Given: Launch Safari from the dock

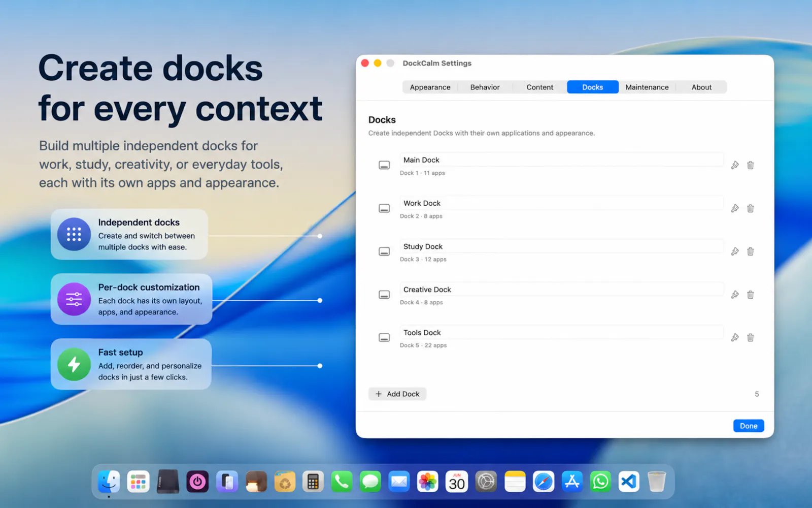Looking at the screenshot, I should coord(544,481).
